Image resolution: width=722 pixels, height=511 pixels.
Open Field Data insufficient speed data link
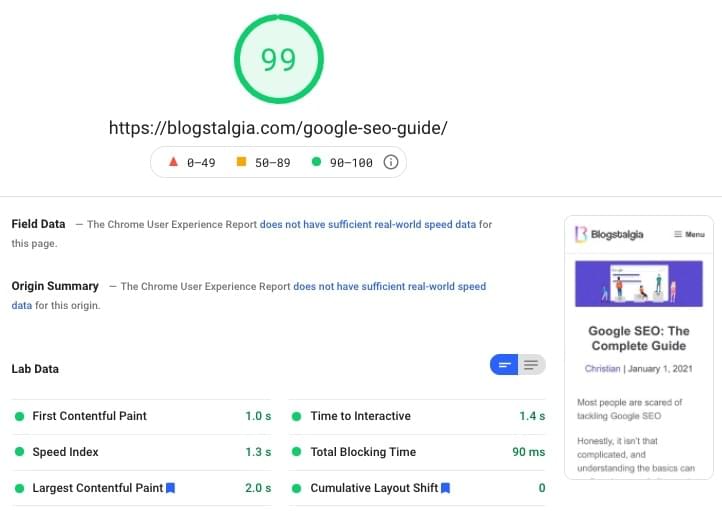pyautogui.click(x=368, y=225)
